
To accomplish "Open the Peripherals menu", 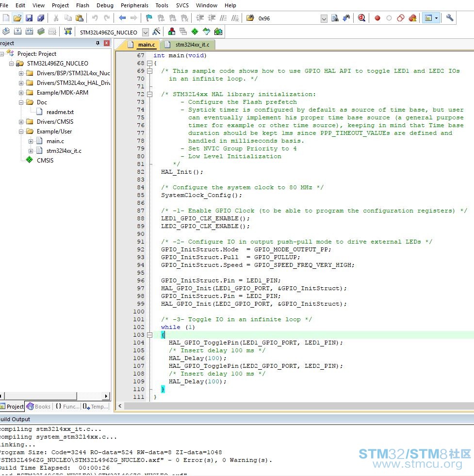I will click(134, 5).
